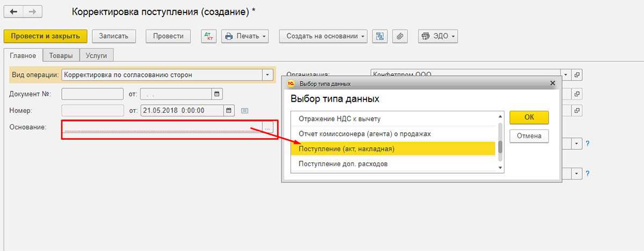
Task: Open the document structure icon in toolbar
Action: [380, 36]
